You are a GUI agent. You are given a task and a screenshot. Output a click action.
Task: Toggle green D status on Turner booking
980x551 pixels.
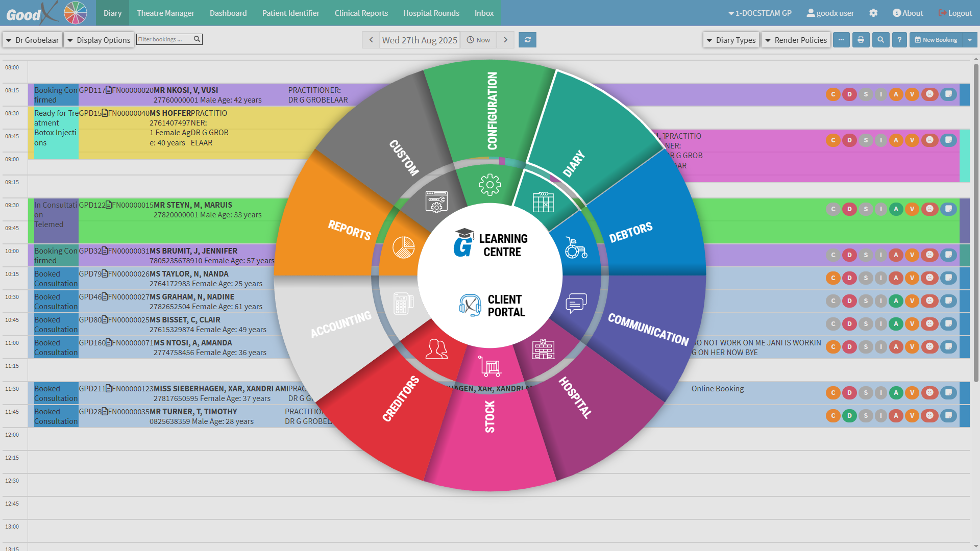pyautogui.click(x=849, y=416)
